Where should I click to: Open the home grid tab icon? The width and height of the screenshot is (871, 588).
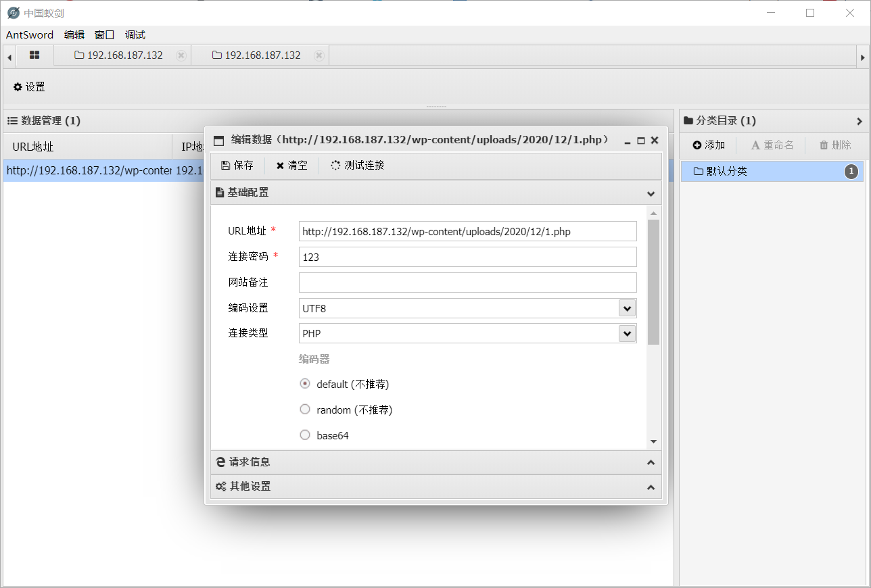[x=34, y=55]
